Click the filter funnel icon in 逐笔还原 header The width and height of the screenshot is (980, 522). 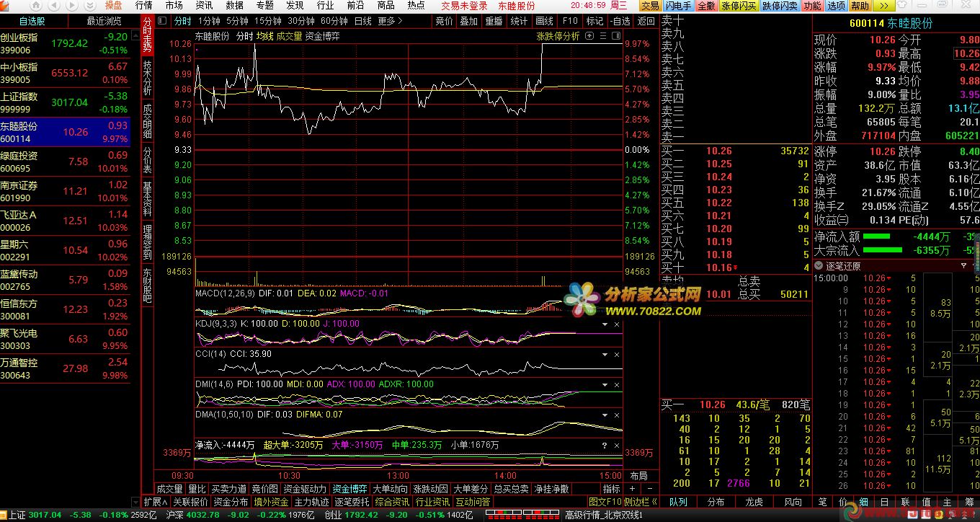(x=964, y=266)
